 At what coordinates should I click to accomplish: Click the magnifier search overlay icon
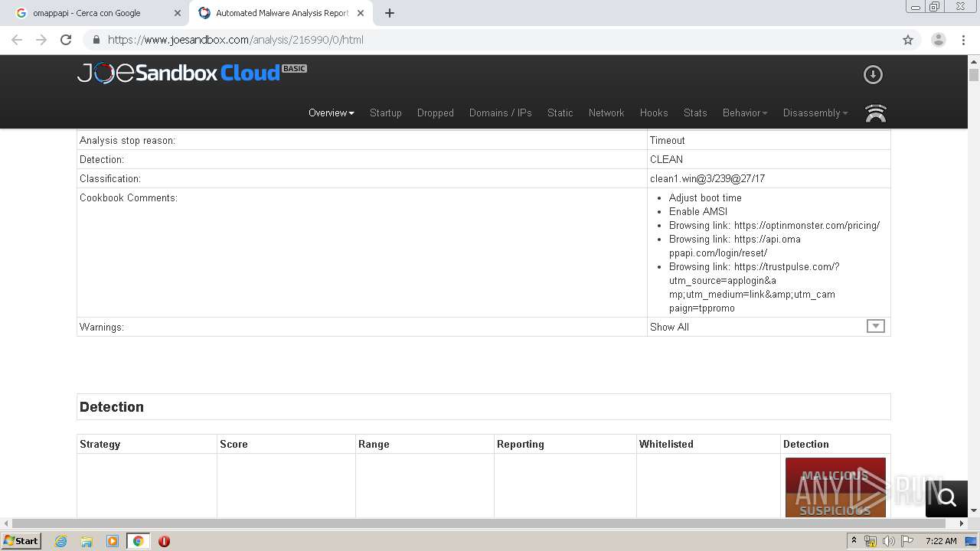pyautogui.click(x=947, y=498)
